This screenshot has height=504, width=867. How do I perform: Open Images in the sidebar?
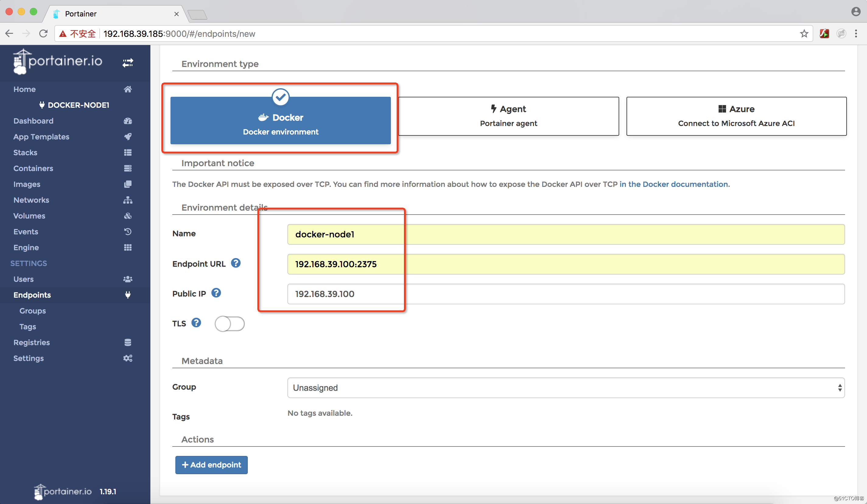(27, 184)
